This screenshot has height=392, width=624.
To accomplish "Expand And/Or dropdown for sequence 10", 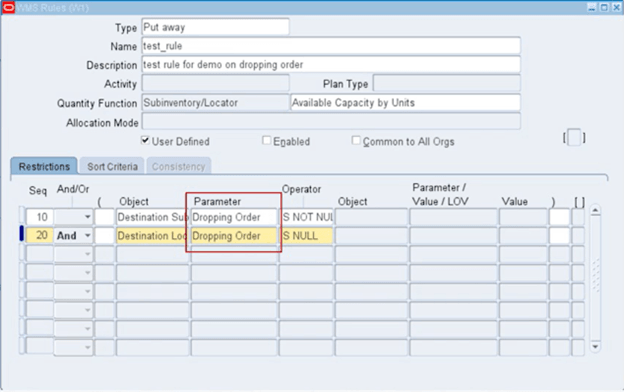I will point(87,217).
